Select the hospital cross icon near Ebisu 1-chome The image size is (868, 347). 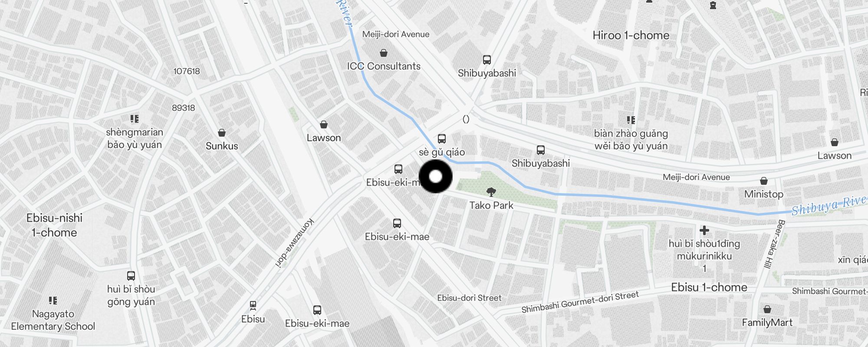[704, 230]
